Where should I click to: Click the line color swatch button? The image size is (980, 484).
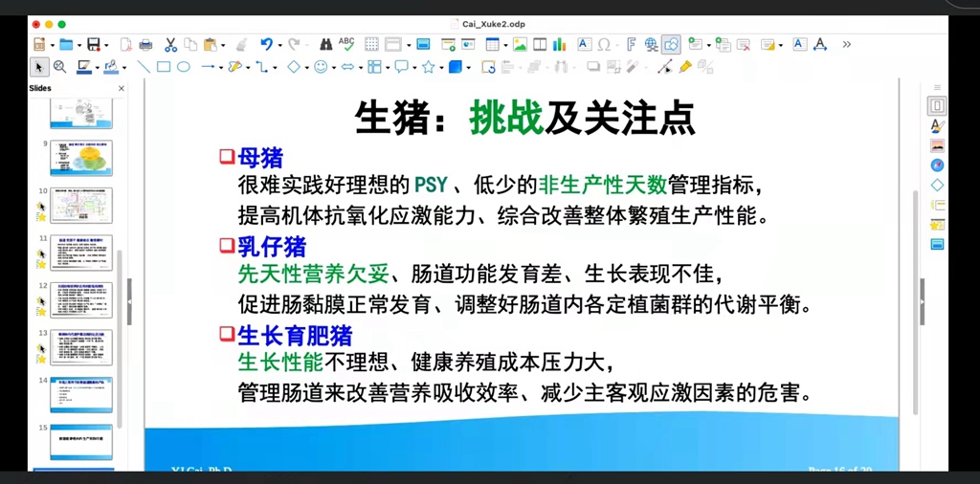[83, 67]
